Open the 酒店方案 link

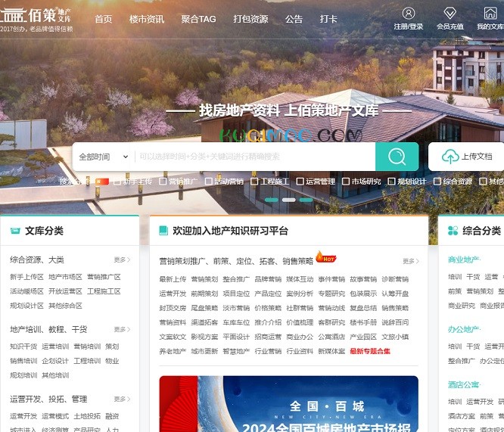pyautogui.click(x=462, y=416)
